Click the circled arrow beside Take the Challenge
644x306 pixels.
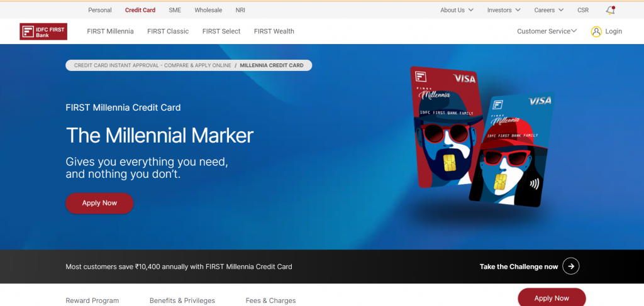571,266
